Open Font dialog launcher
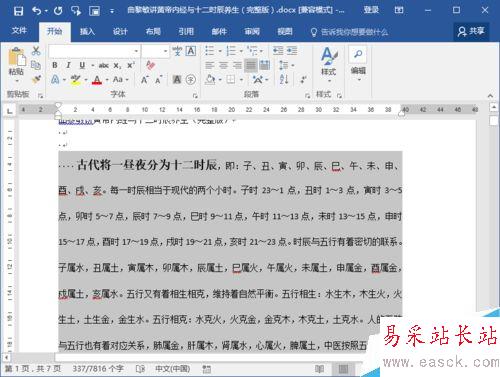The image size is (500, 377). 195,96
